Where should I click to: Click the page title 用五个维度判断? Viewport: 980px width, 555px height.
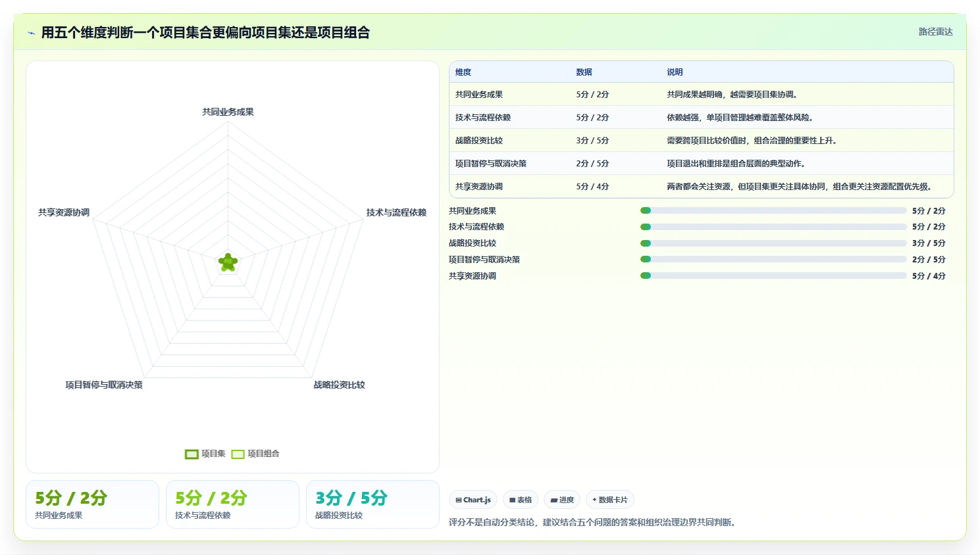[205, 32]
